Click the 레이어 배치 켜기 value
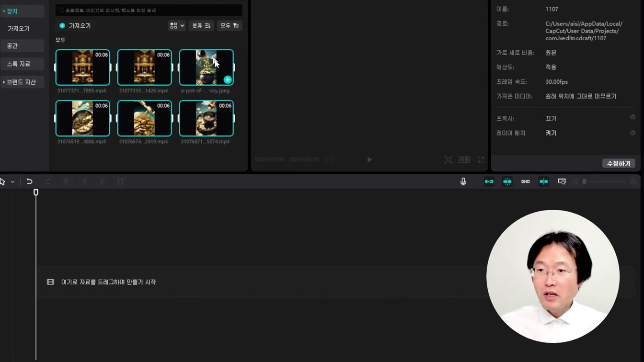Screen dimensions: 644x362 tap(551, 133)
